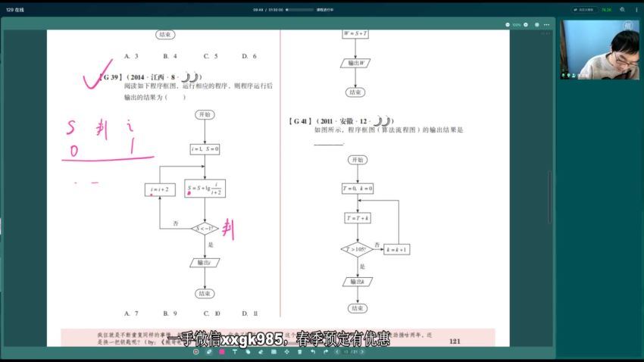
Task: Go to next whiteboard page
Action: [x=362, y=351]
